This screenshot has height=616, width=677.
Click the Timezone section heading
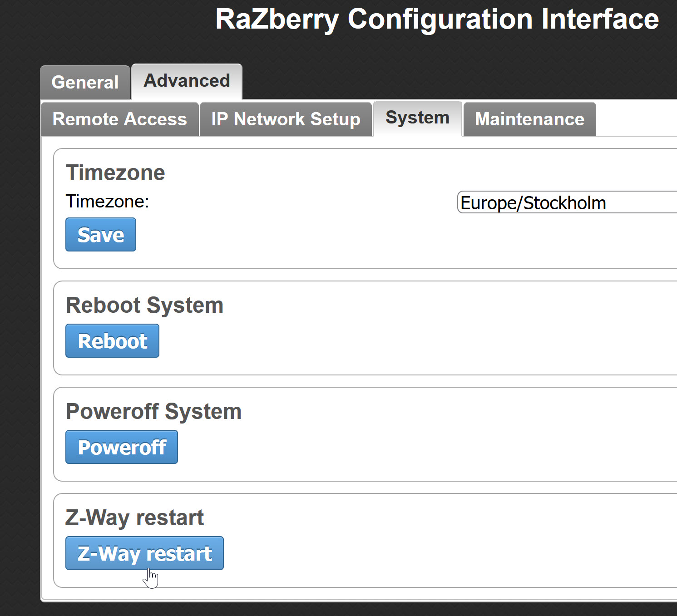click(x=115, y=173)
